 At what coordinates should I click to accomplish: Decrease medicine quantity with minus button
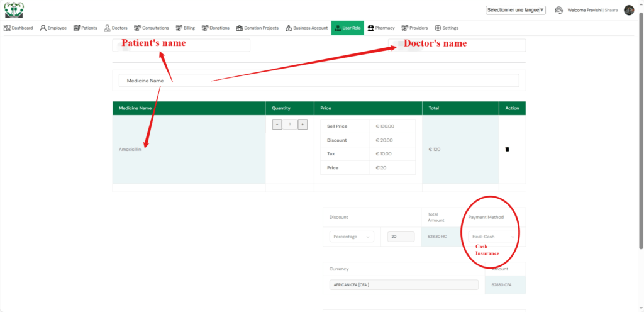[277, 125]
